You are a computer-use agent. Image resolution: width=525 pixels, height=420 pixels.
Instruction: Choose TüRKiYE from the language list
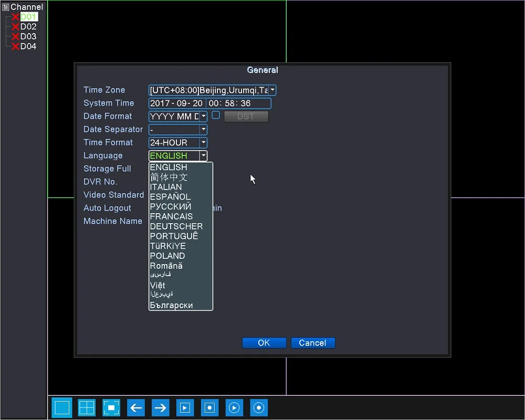tap(181, 246)
